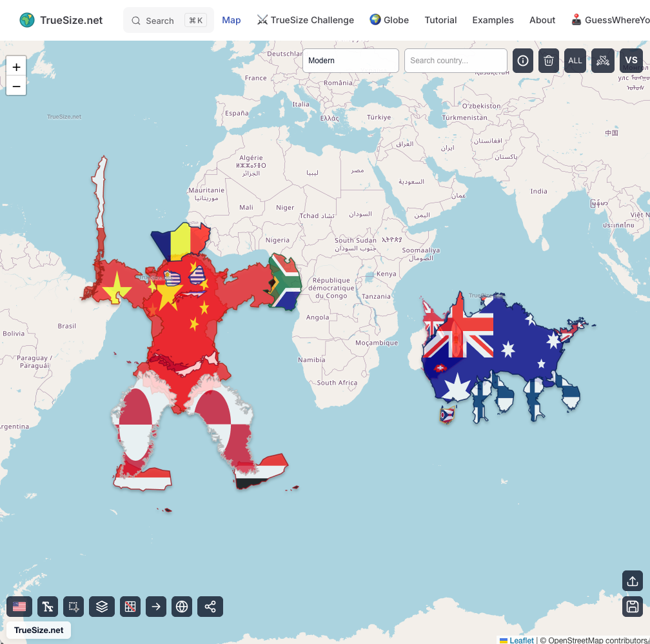Open the share options
Screen dimensions: 650x644
click(210, 607)
